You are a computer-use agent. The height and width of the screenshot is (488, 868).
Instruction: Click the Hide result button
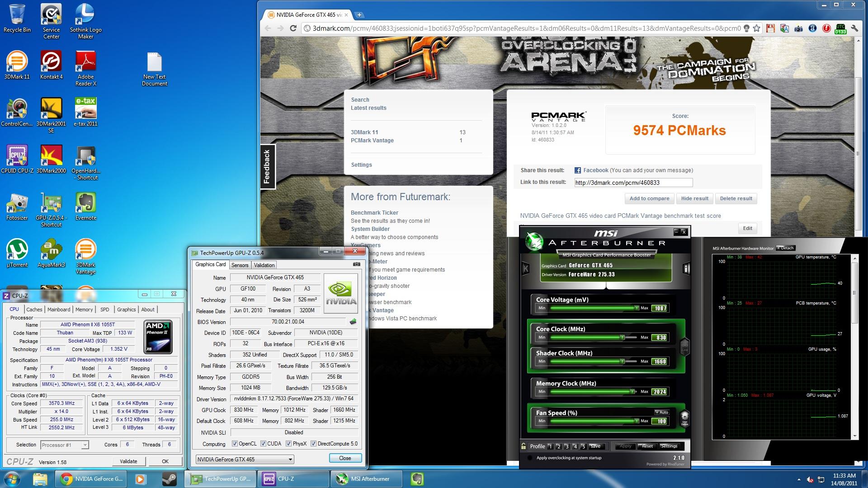tap(694, 198)
